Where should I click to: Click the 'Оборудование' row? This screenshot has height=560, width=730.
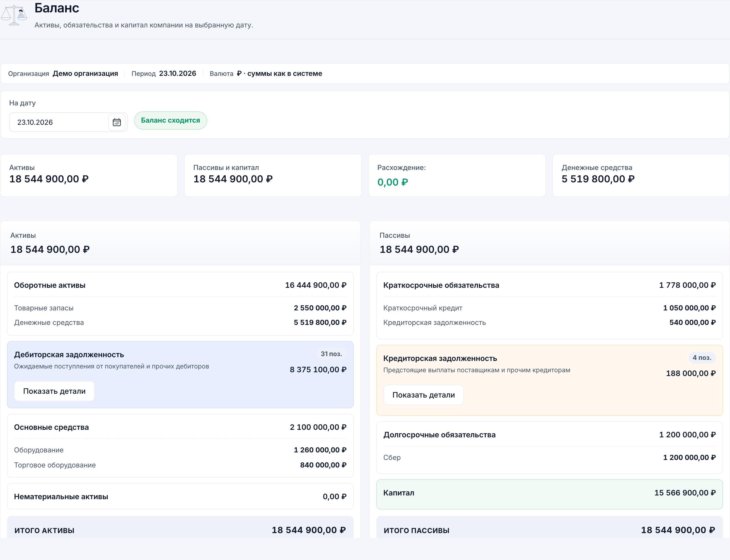pos(180,450)
